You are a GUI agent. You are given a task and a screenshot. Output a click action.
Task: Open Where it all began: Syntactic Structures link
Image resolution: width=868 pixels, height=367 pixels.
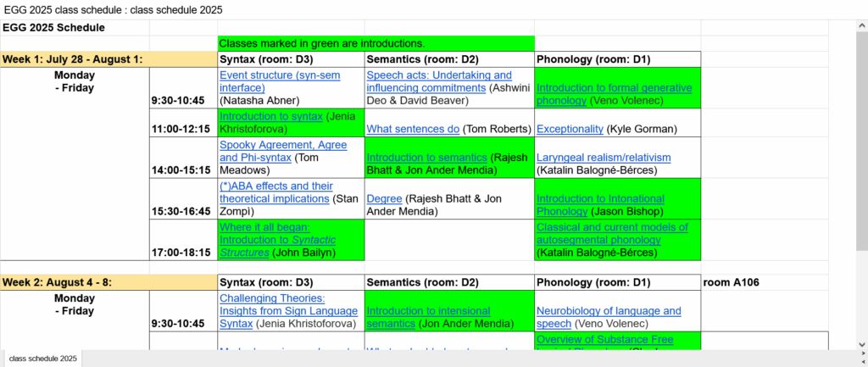pos(264,227)
